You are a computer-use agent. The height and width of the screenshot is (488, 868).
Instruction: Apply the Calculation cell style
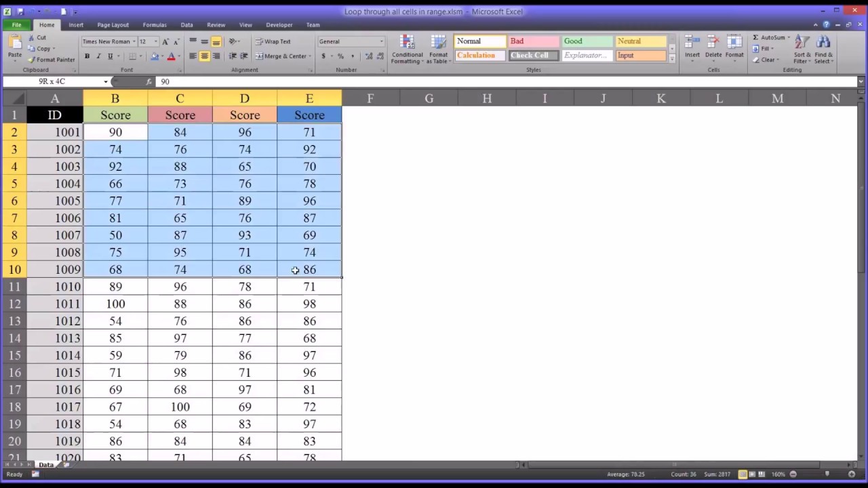(480, 56)
